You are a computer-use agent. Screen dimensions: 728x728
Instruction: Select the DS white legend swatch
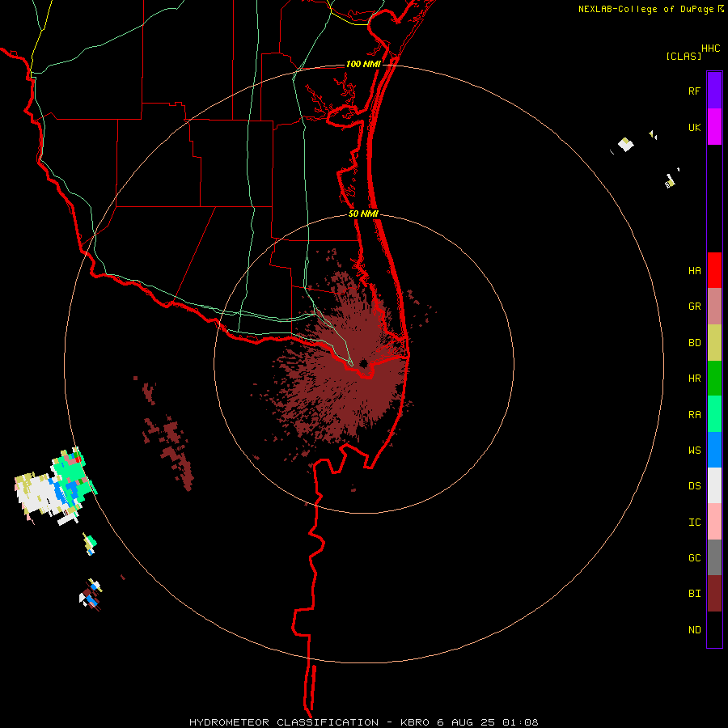714,485
